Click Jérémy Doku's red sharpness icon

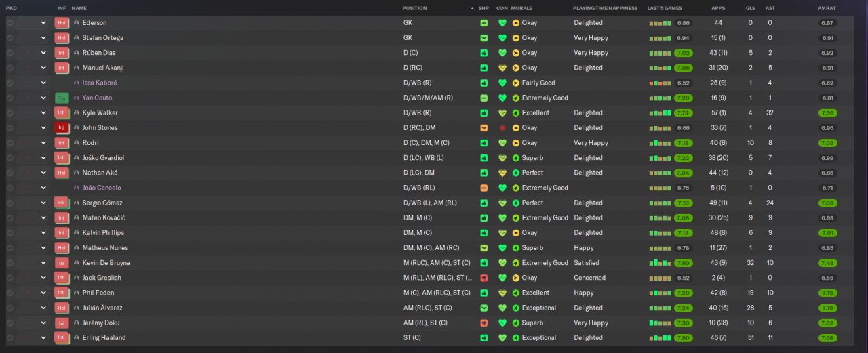484,323
